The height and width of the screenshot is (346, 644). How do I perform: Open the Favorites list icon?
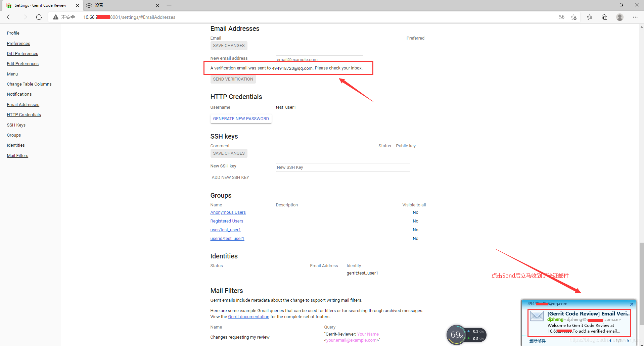590,17
